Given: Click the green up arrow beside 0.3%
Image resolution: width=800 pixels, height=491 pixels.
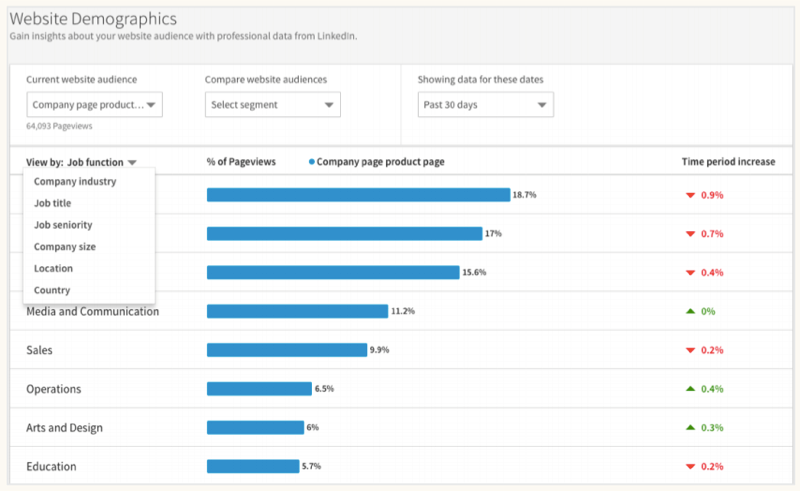Looking at the screenshot, I should (x=690, y=428).
